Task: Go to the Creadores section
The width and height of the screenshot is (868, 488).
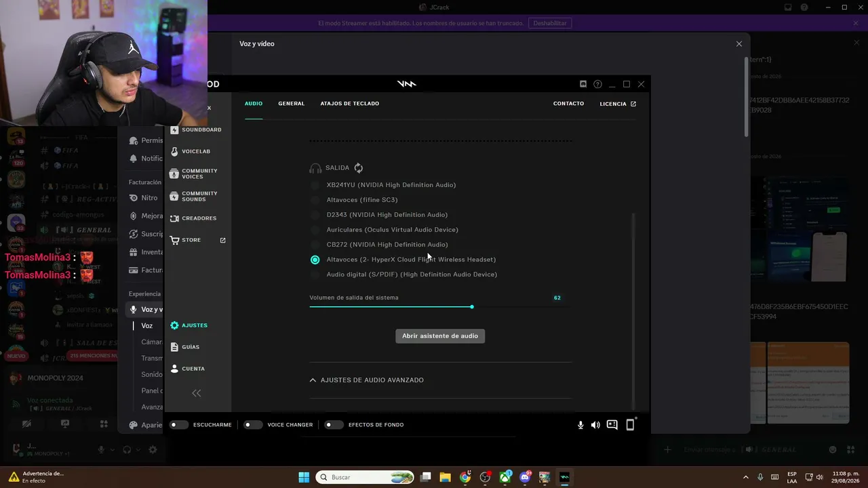Action: pyautogui.click(x=193, y=218)
